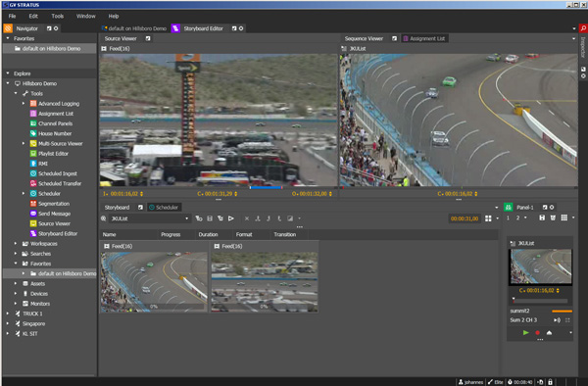Sort by the Name column header
This screenshot has width=588, height=386.
109,234
